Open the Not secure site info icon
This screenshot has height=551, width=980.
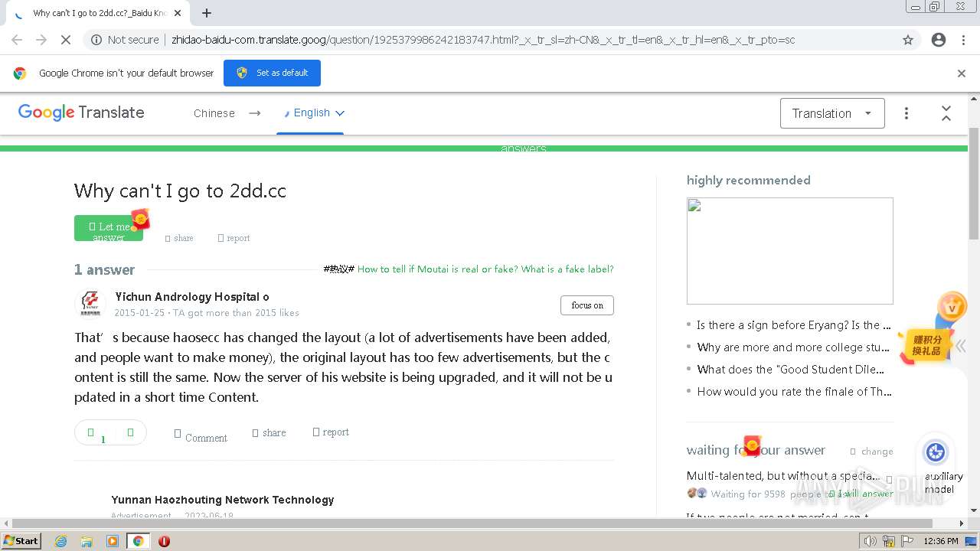coord(96,40)
